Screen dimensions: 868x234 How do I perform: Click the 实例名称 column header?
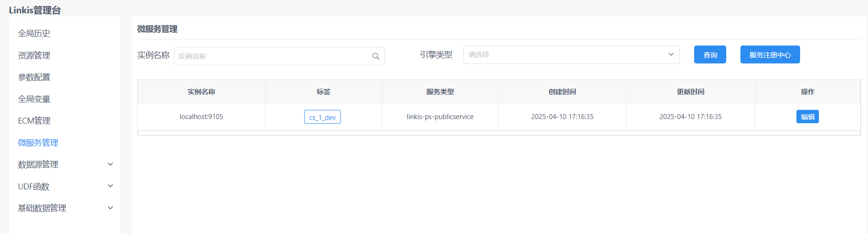[201, 92]
